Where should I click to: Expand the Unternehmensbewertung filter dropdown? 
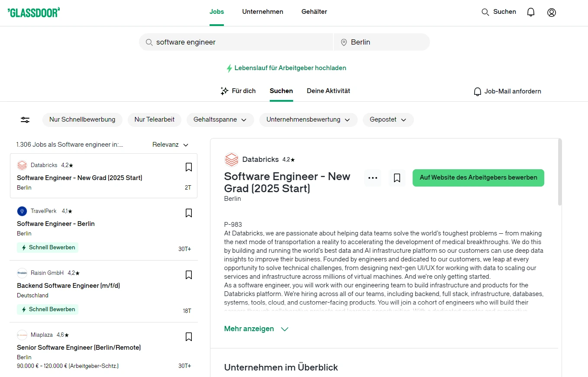pos(308,120)
